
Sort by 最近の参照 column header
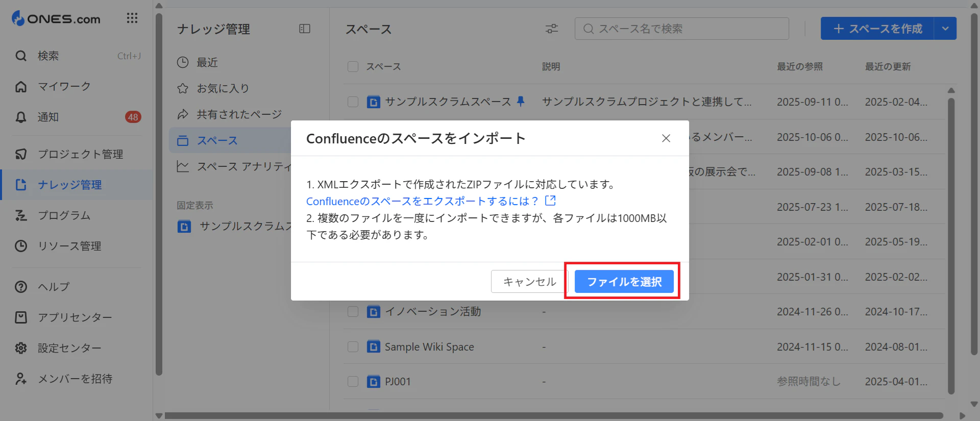click(x=800, y=66)
